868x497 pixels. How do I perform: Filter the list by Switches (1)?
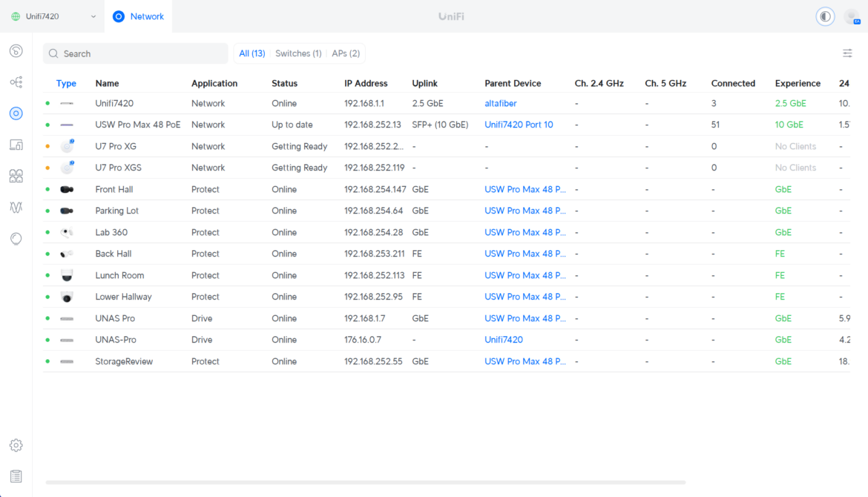298,53
